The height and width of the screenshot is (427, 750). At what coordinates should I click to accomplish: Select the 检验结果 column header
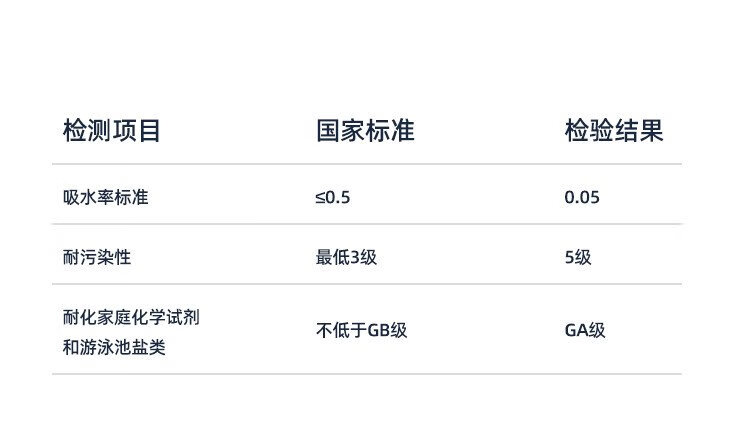613,131
